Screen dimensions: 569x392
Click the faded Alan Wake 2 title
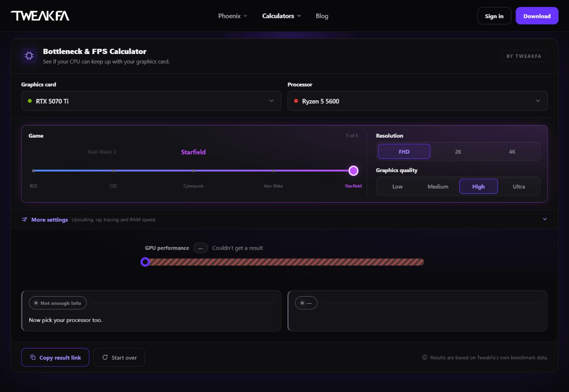pyautogui.click(x=102, y=152)
